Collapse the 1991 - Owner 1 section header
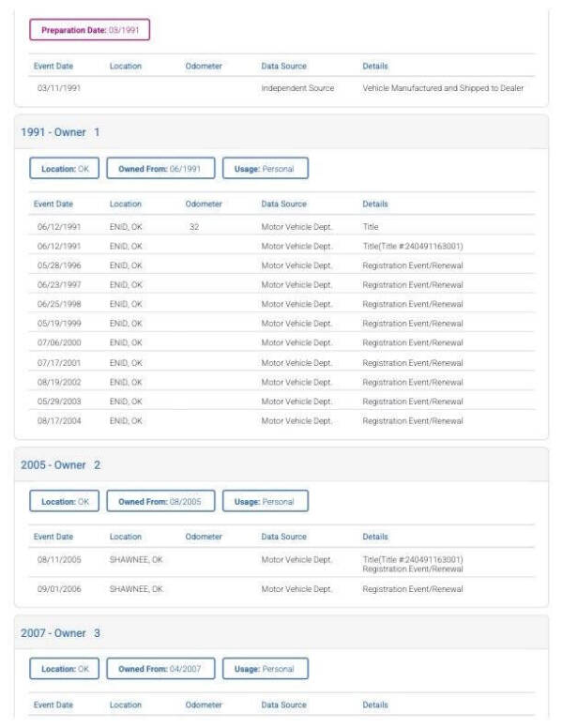Viewport: 563px width, 728px height. (60, 131)
